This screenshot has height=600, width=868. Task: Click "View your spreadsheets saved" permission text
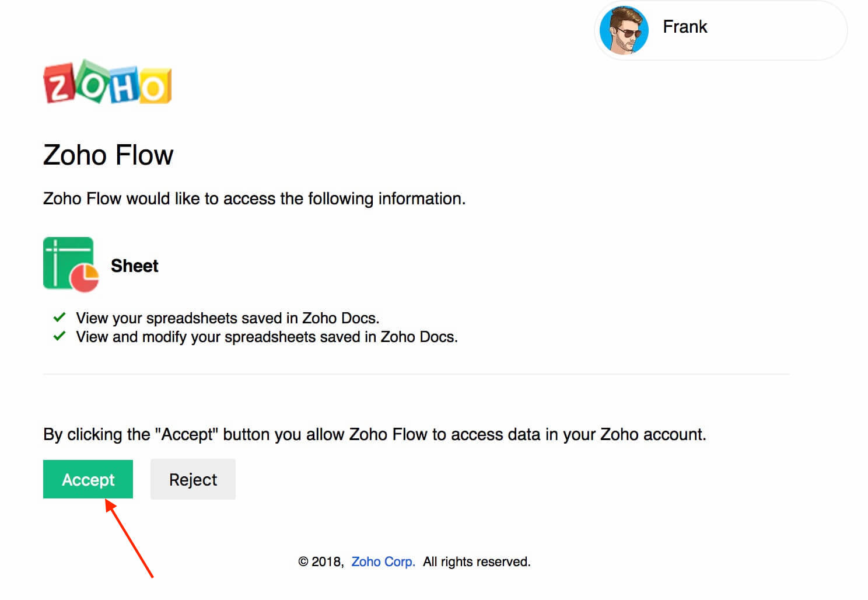click(x=228, y=318)
